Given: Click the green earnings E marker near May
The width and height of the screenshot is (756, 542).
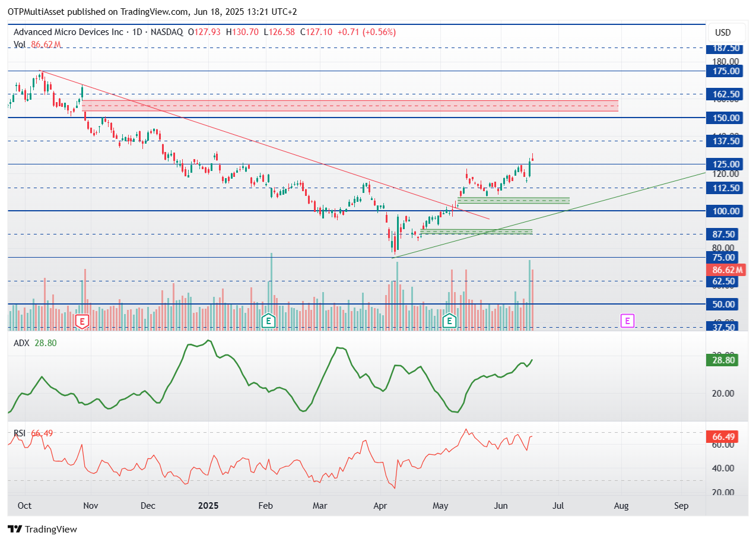Looking at the screenshot, I should [x=450, y=321].
